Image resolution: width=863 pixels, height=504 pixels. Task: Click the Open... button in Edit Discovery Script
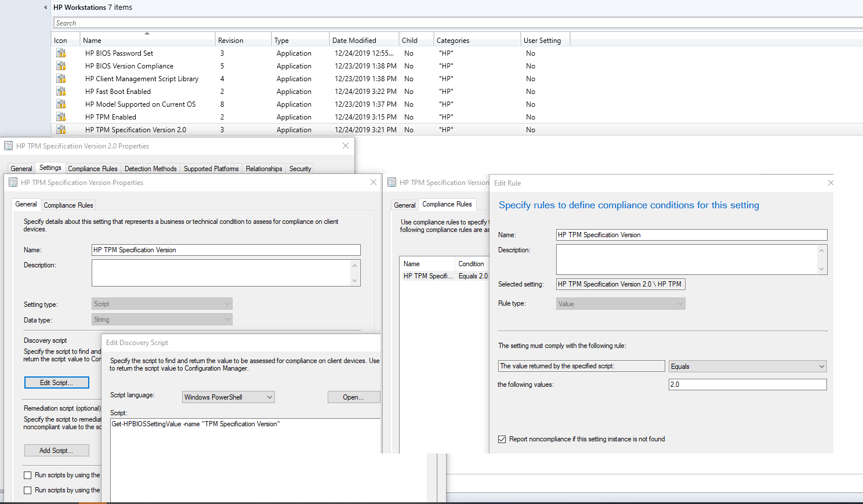pyautogui.click(x=354, y=397)
